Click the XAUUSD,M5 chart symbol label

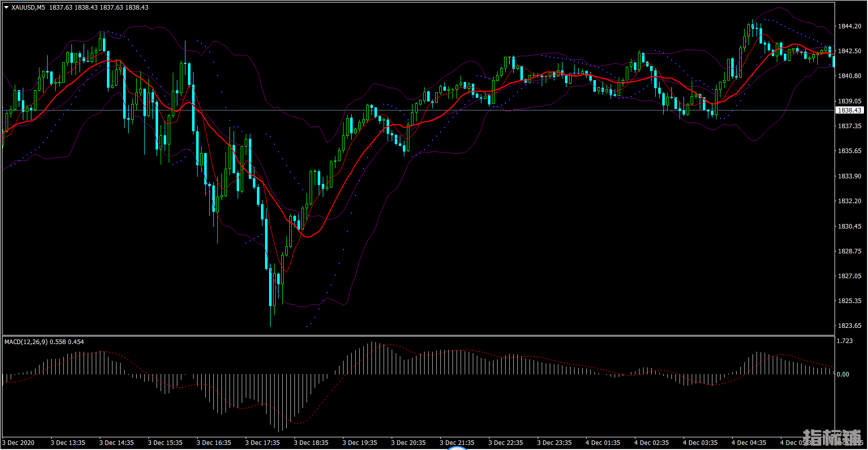tap(28, 8)
